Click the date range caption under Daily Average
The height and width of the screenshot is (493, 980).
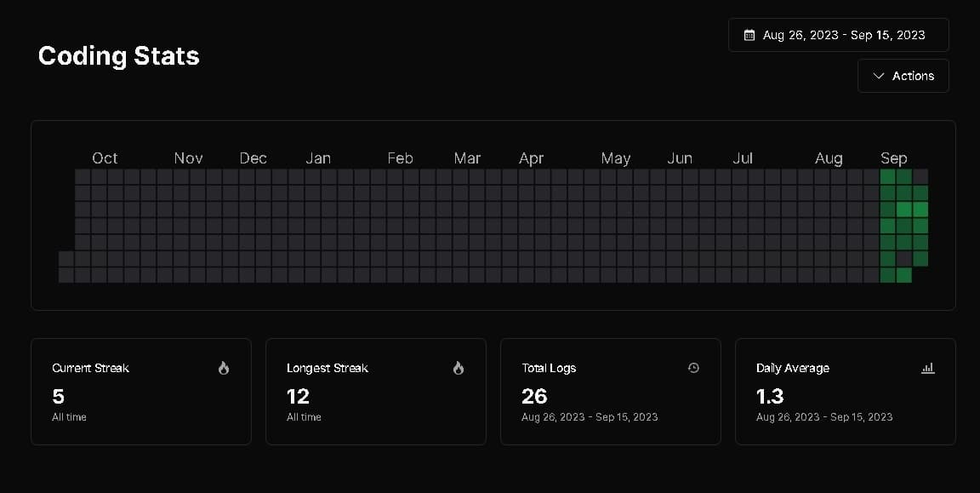tap(824, 417)
